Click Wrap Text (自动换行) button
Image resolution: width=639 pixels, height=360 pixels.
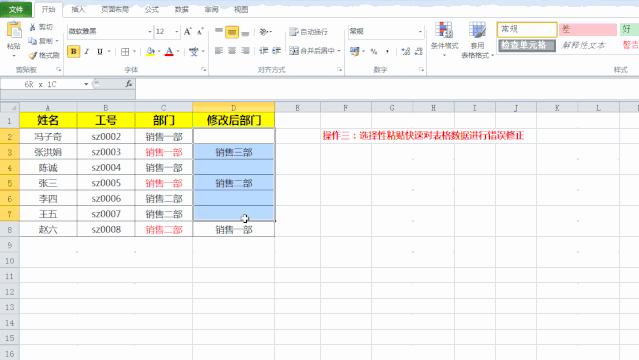308,31
